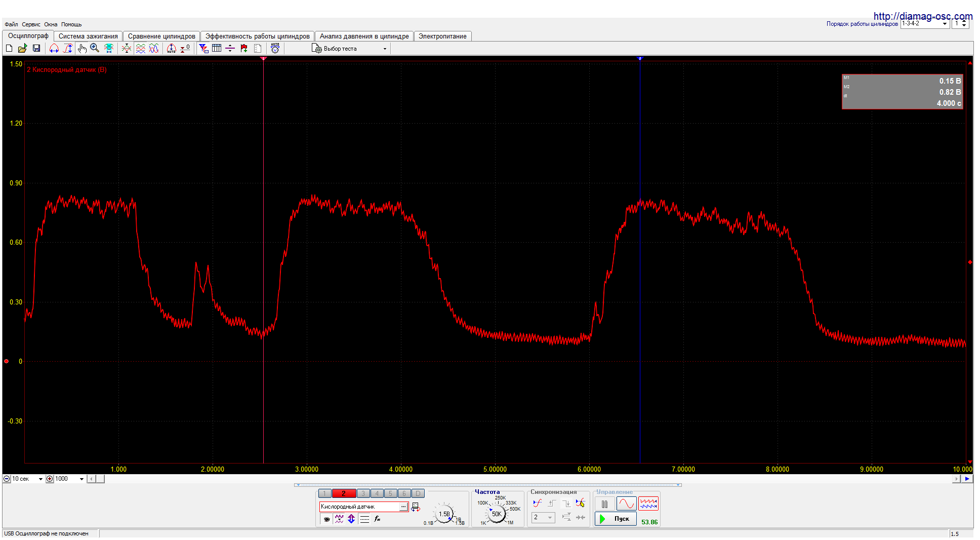980x540 pixels.
Task: Select single sine waveform mode
Action: point(626,504)
